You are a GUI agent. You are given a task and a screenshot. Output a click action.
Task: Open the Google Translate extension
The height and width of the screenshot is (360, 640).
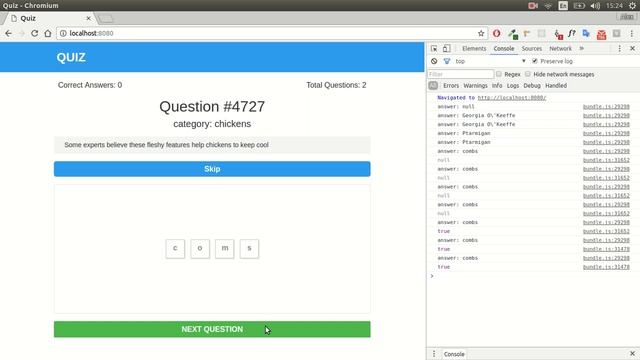pyautogui.click(x=586, y=33)
